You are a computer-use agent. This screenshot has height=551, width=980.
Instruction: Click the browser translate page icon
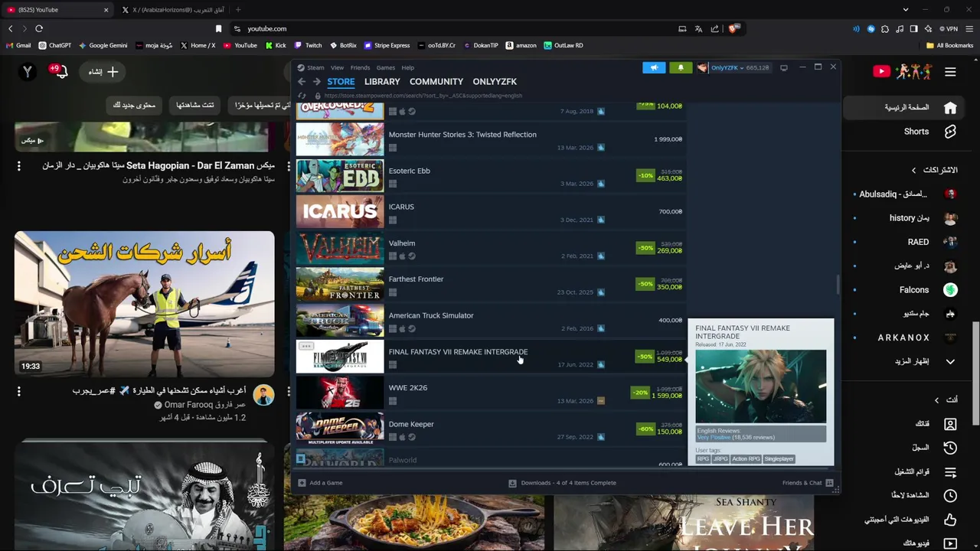pyautogui.click(x=698, y=29)
